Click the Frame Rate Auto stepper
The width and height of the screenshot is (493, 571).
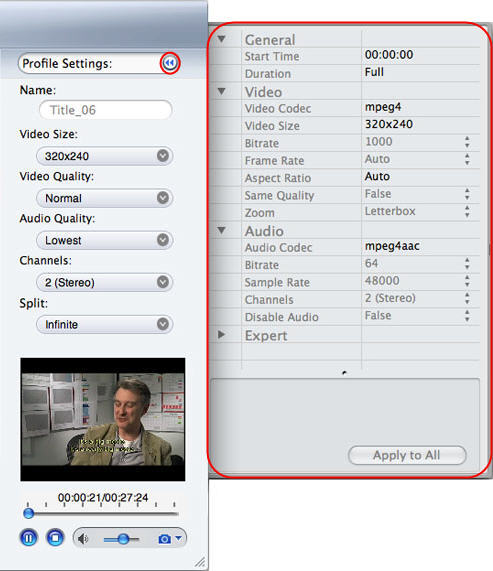click(x=467, y=159)
